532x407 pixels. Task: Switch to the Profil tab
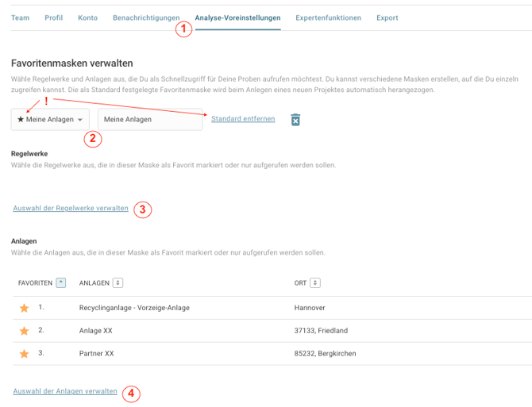coord(54,17)
